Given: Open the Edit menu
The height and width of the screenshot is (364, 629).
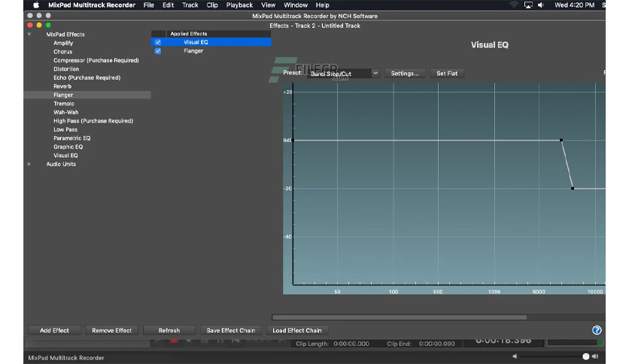Looking at the screenshot, I should pos(168,5).
